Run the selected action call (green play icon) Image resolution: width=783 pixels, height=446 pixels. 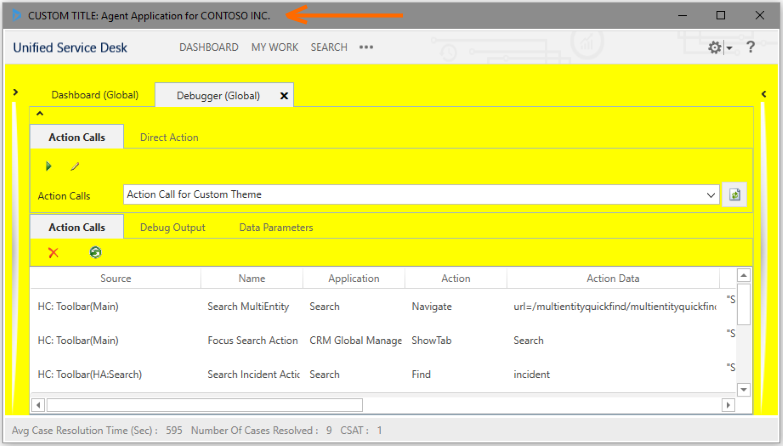[x=48, y=166]
